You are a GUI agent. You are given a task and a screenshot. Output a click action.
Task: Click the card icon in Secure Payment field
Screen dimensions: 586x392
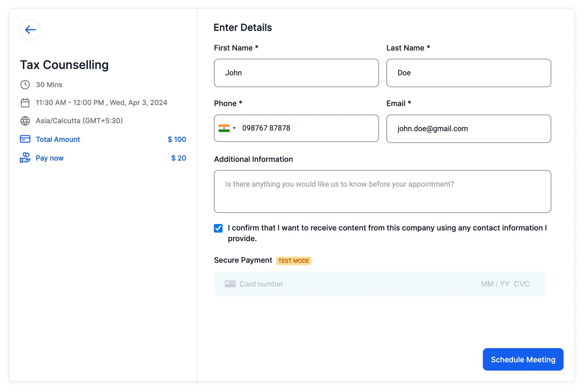(230, 284)
